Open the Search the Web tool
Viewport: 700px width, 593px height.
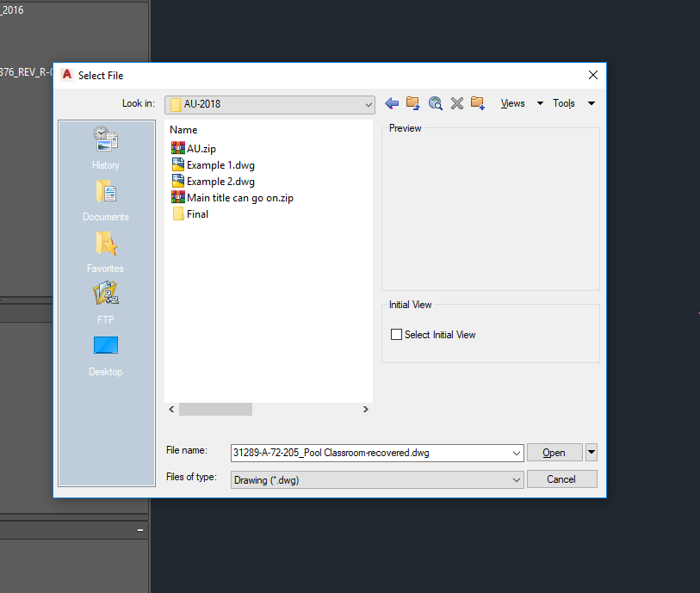coord(435,102)
